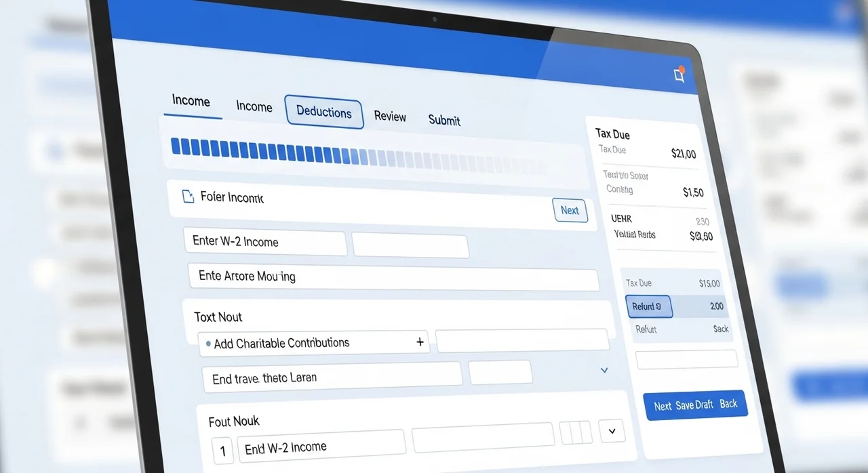Click the End trave thetc Laran field
This screenshot has height=473, width=868.
[x=332, y=377]
